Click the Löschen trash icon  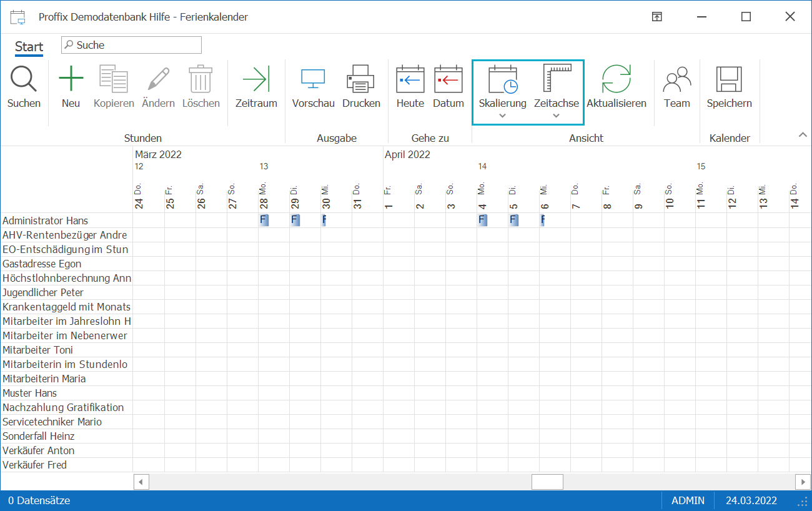coord(201,79)
